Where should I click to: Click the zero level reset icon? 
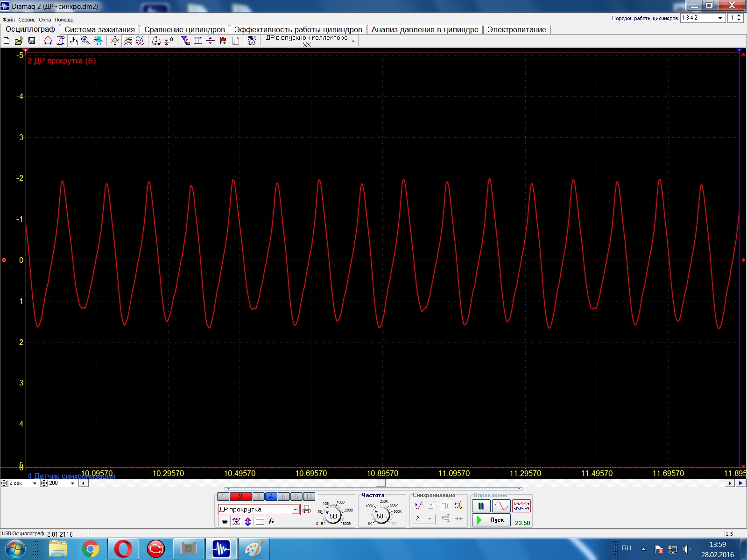point(169,41)
